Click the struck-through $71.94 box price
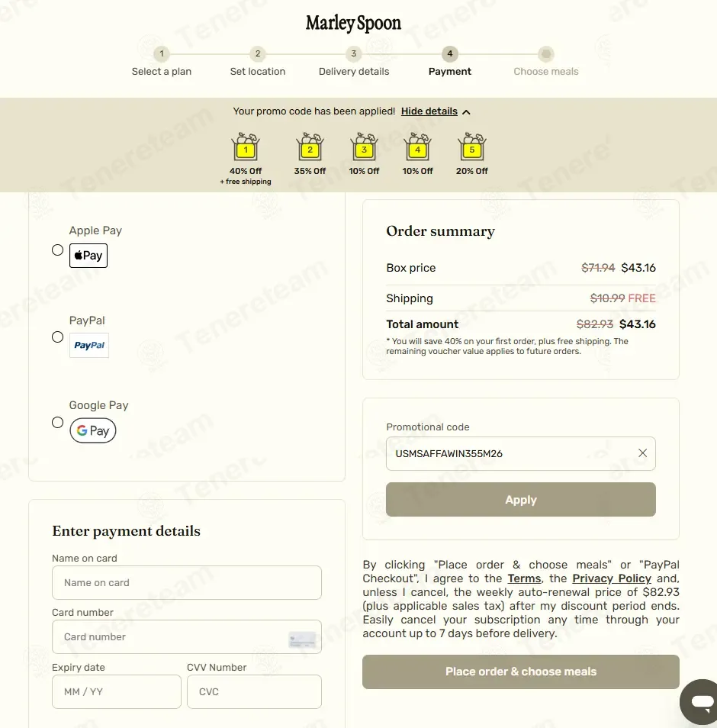The image size is (717, 728). point(598,268)
